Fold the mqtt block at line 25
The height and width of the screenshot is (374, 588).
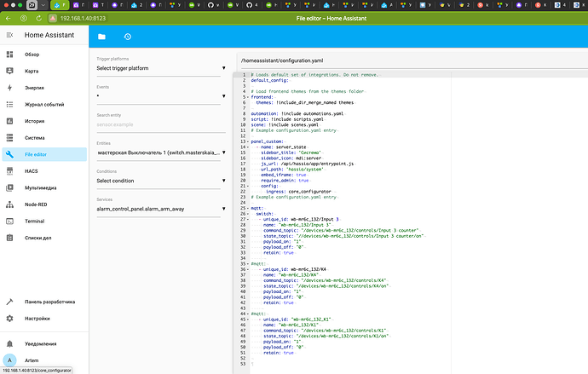[x=247, y=209]
